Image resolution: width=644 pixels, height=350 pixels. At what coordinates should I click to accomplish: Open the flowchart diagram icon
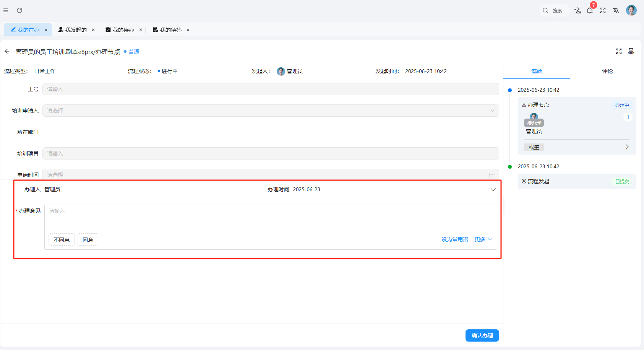(x=631, y=51)
